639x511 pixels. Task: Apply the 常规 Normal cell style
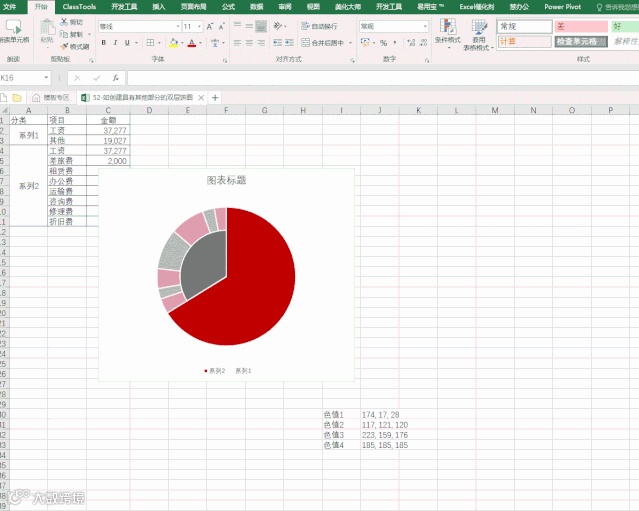[524, 26]
